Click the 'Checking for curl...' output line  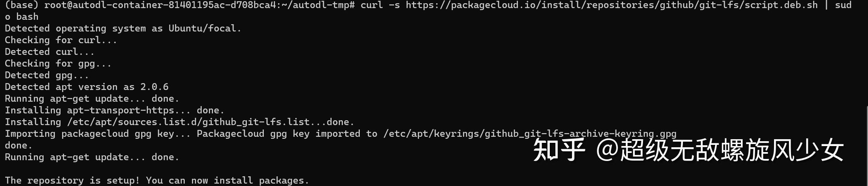point(61,40)
